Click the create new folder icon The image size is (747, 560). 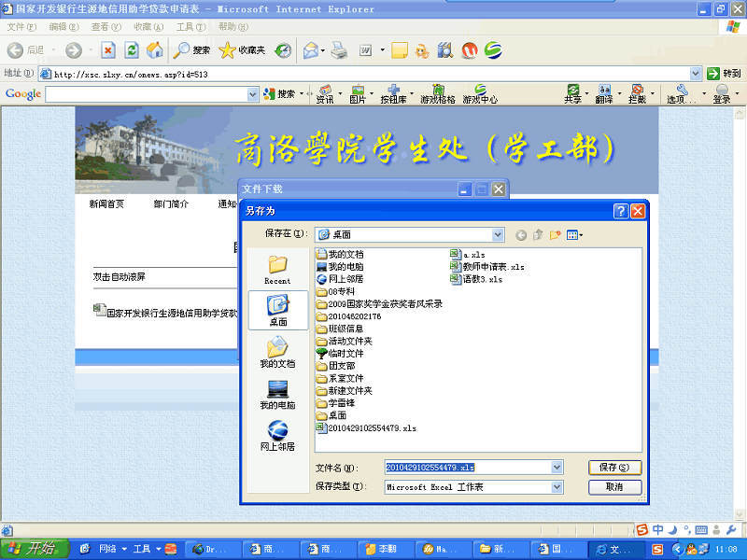coord(556,234)
